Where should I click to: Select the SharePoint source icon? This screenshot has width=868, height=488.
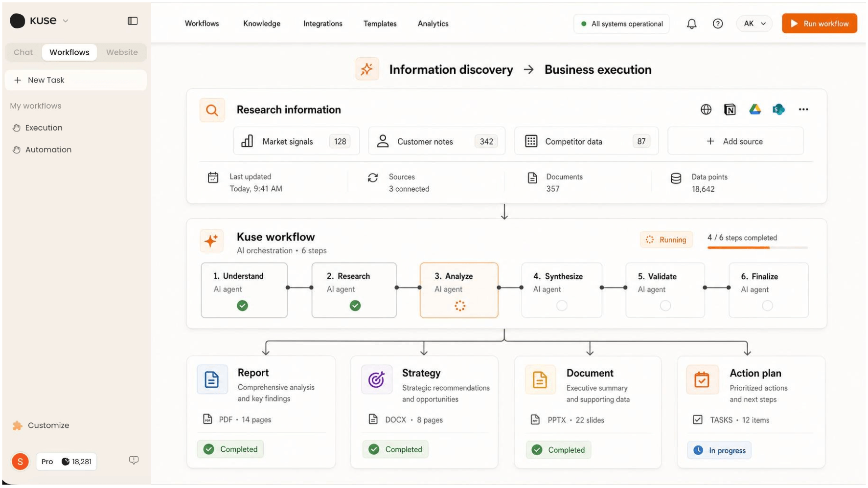click(x=778, y=110)
